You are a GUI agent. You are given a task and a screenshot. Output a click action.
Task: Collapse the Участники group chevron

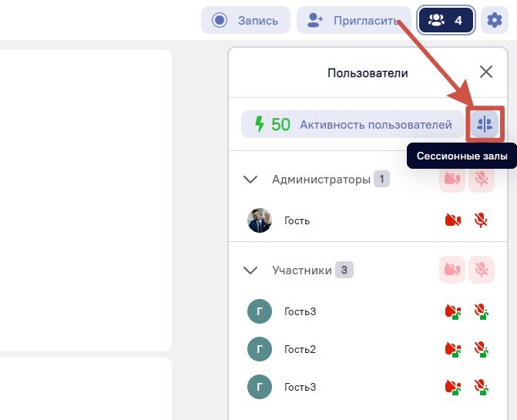[250, 270]
